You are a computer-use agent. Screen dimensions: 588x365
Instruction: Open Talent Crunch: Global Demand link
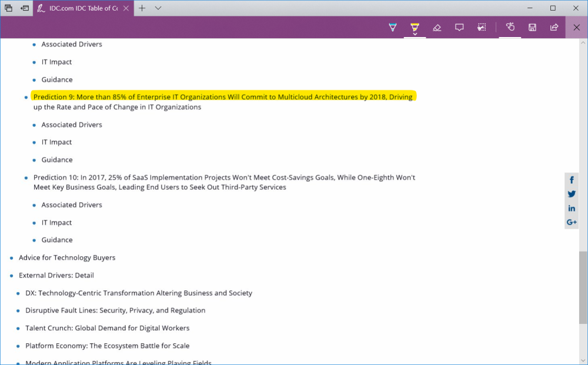(108, 328)
